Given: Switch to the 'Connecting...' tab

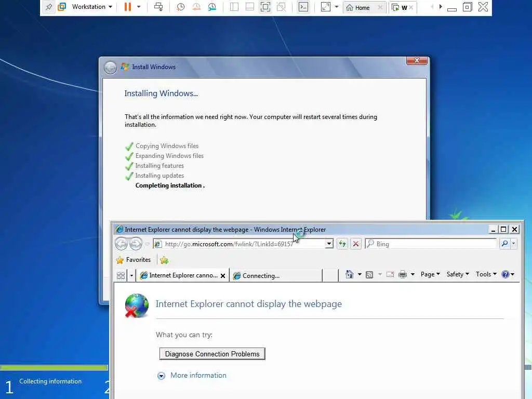Looking at the screenshot, I should 276,275.
